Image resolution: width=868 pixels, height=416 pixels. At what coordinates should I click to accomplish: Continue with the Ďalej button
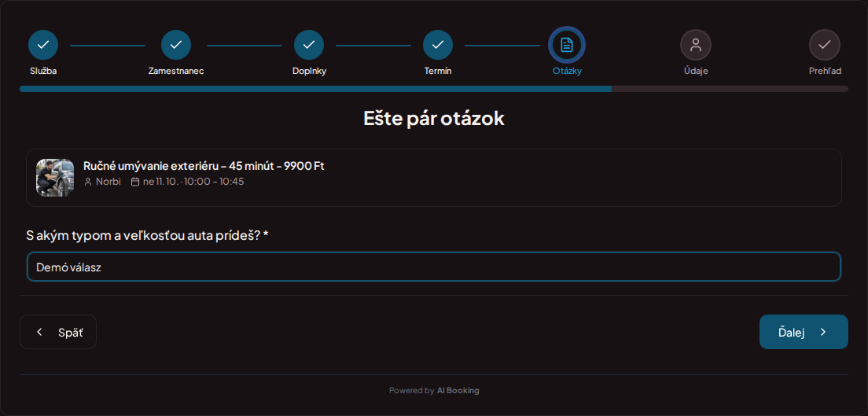pos(804,332)
